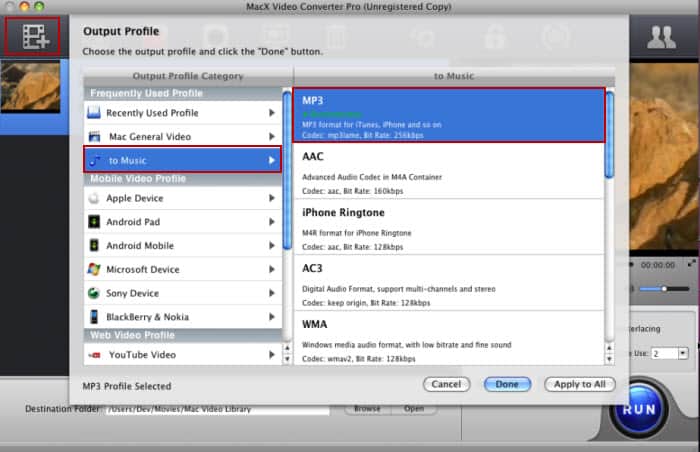The height and width of the screenshot is (452, 700).
Task: Open the CPU core Use dropdown
Action: pos(683,353)
